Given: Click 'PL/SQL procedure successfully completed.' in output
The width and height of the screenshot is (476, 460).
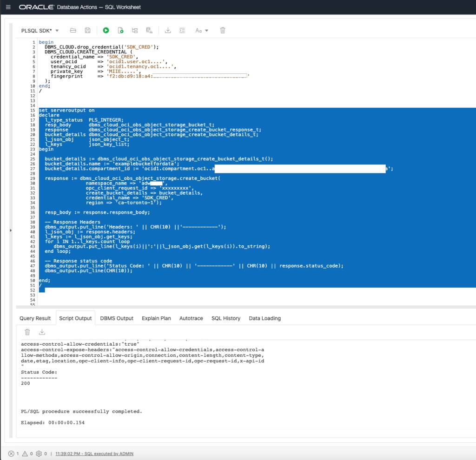Looking at the screenshot, I should pyautogui.click(x=82, y=412).
